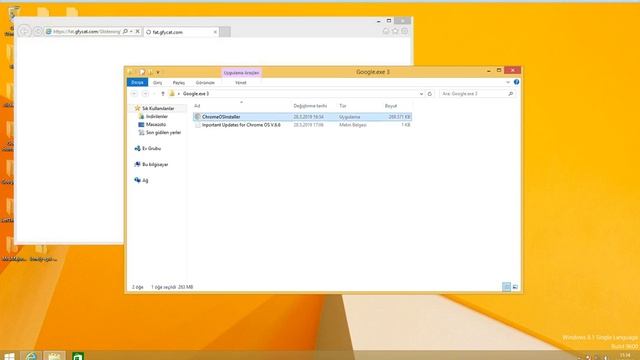This screenshot has width=640, height=360.
Task: Open the quick access toolbar dropdown arrow
Action: (x=158, y=72)
